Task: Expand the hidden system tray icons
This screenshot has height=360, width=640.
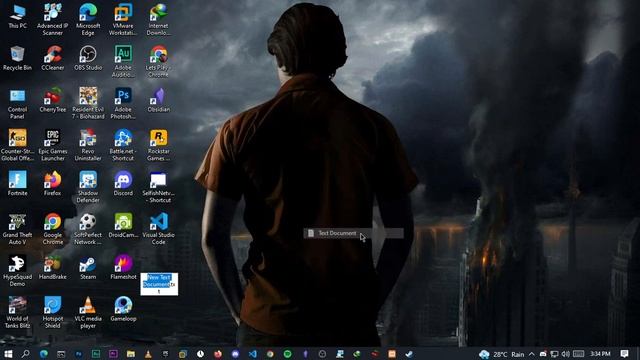Action: pos(531,354)
